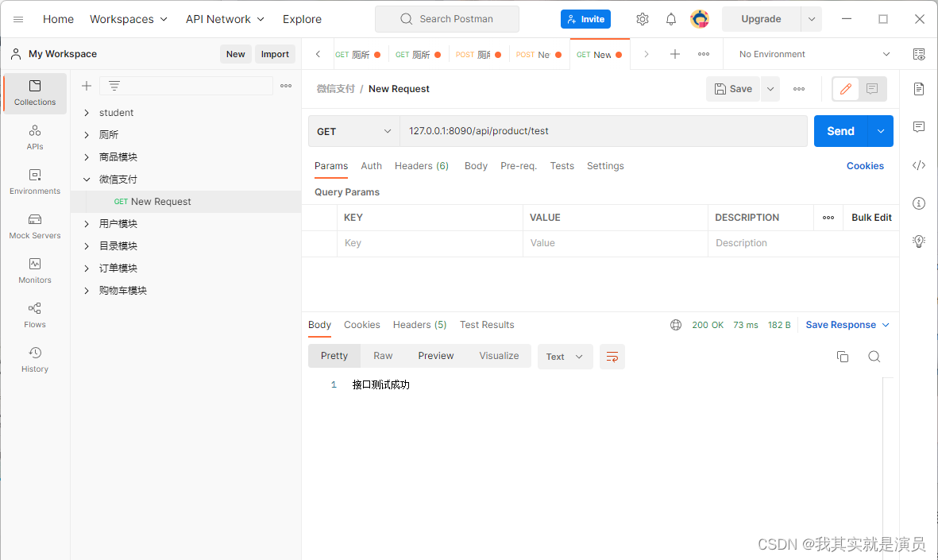Switch to Auth tab

click(372, 166)
